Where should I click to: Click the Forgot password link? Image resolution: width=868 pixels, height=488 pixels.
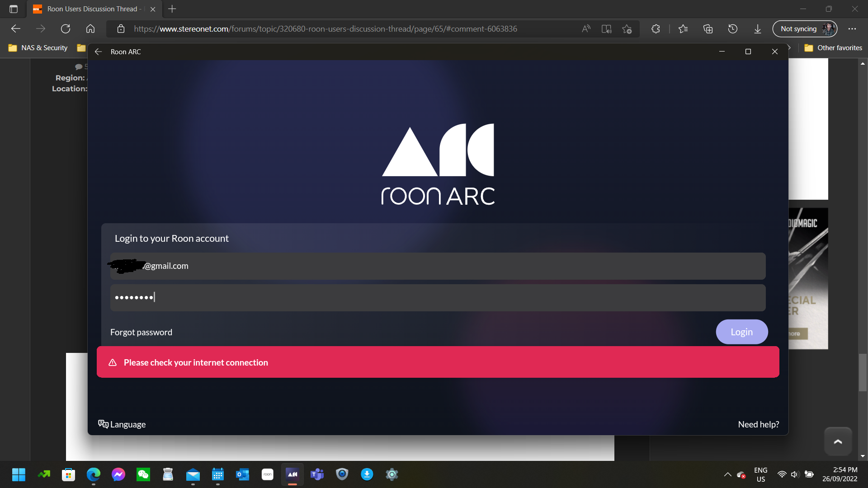tap(141, 332)
